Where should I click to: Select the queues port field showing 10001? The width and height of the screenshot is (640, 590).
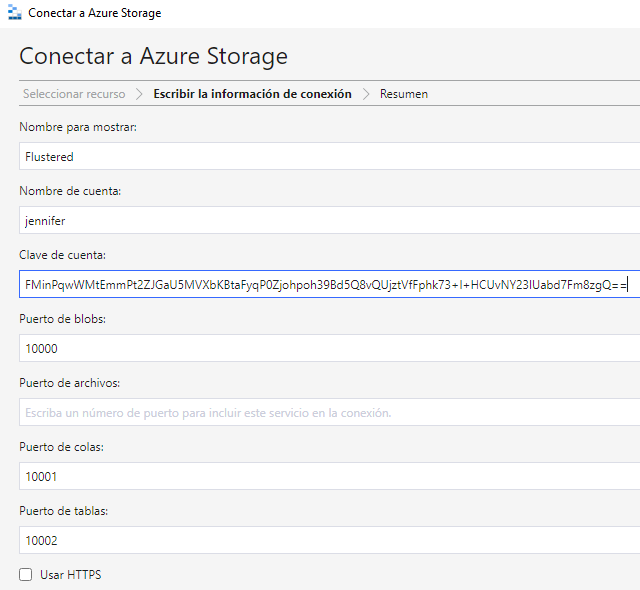(329, 476)
